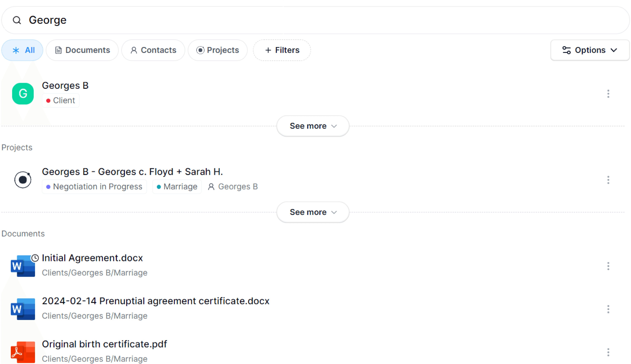631x364 pixels.
Task: Click the Word icon of Prenuptial agreement certificate
Action: (x=23, y=309)
